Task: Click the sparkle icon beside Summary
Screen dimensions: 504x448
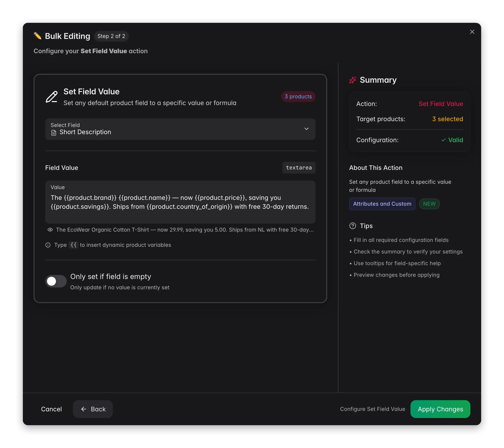Action: (353, 80)
